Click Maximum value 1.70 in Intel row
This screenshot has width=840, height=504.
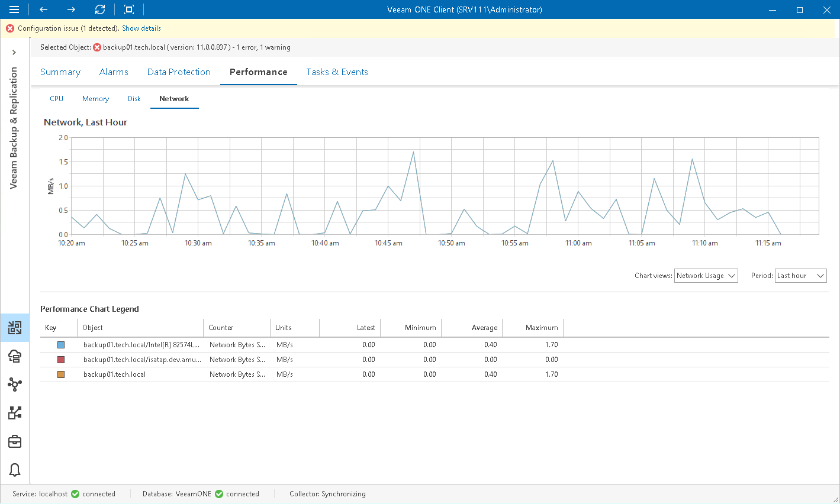552,345
